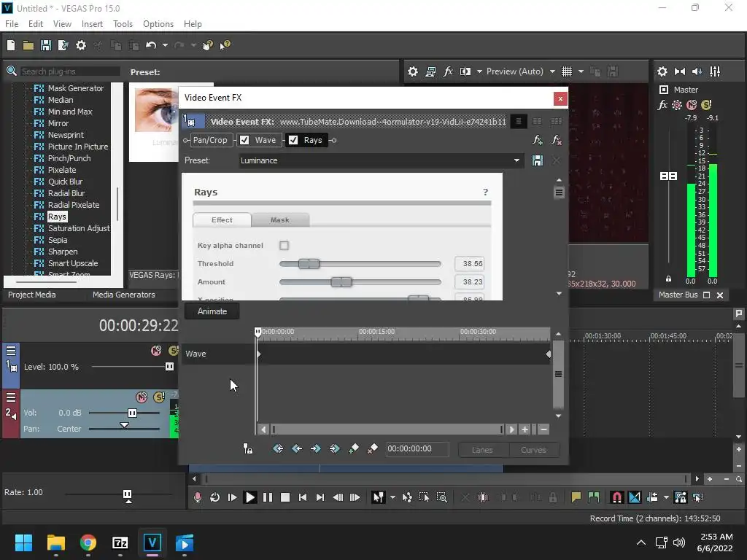The image size is (747, 560).
Task: Open the editing tool dropdown arrow in transport
Action: [392, 497]
